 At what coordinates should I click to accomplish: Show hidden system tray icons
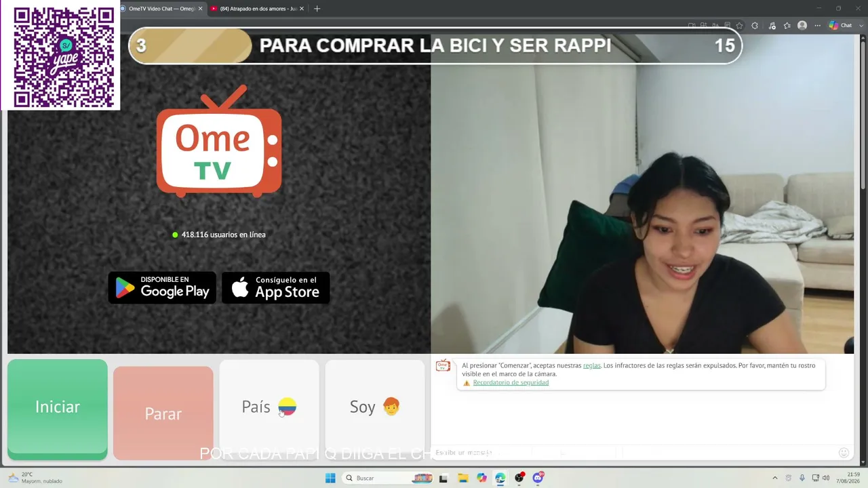tap(775, 478)
